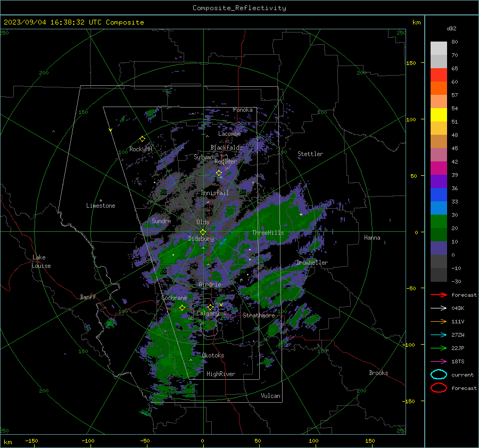Click the Drumheller city label

click(x=312, y=263)
